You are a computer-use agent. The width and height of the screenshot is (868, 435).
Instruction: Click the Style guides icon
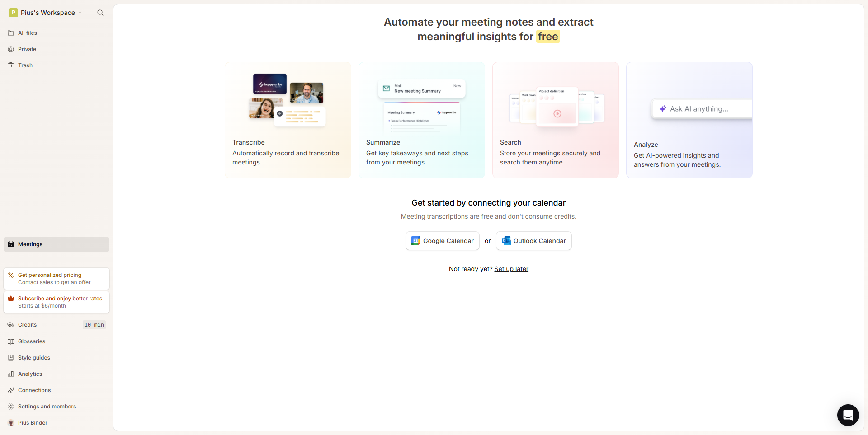[11, 358]
